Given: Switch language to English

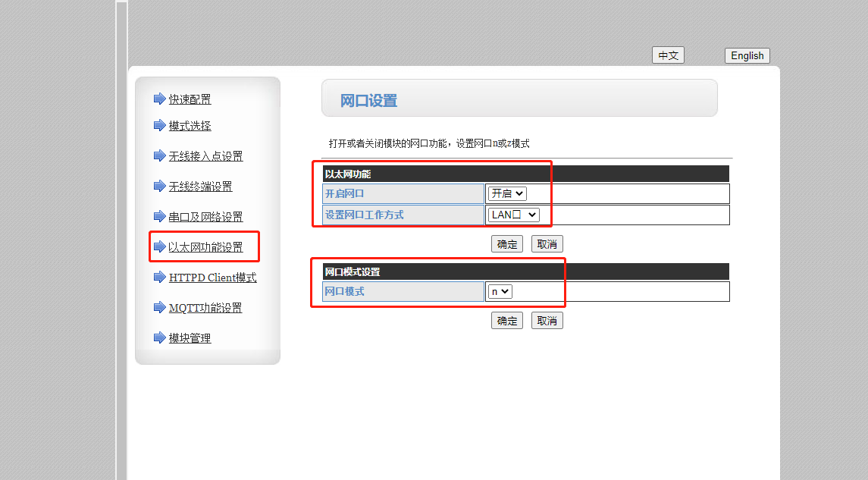Looking at the screenshot, I should (747, 55).
